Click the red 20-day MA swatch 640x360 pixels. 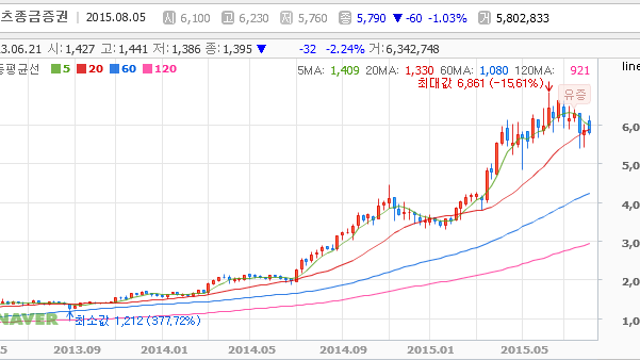click(x=82, y=69)
